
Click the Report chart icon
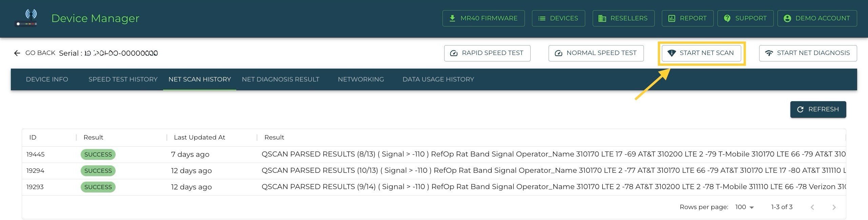click(672, 18)
